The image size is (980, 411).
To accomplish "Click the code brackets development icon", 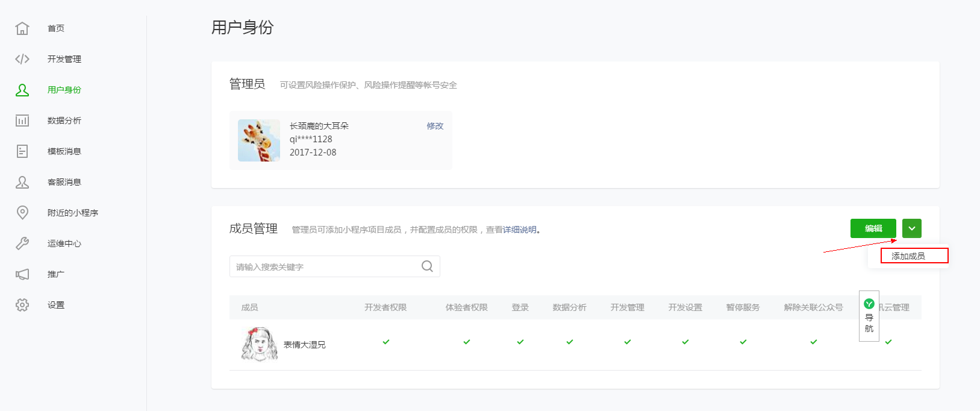I will 22,59.
